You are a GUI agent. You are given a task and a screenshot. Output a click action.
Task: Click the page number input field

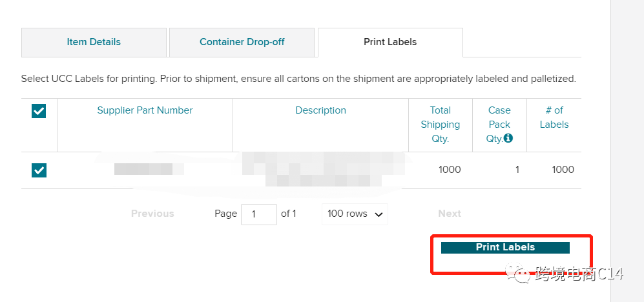tap(258, 214)
